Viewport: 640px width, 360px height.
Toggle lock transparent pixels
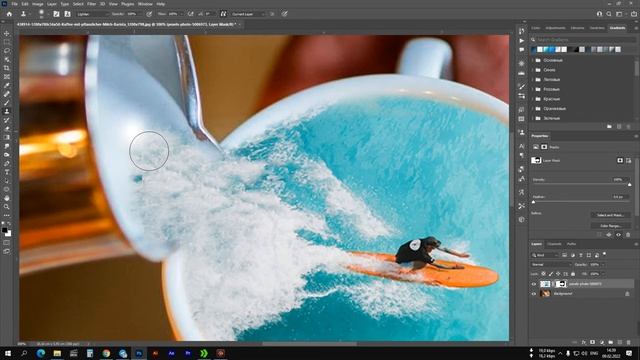(x=543, y=274)
